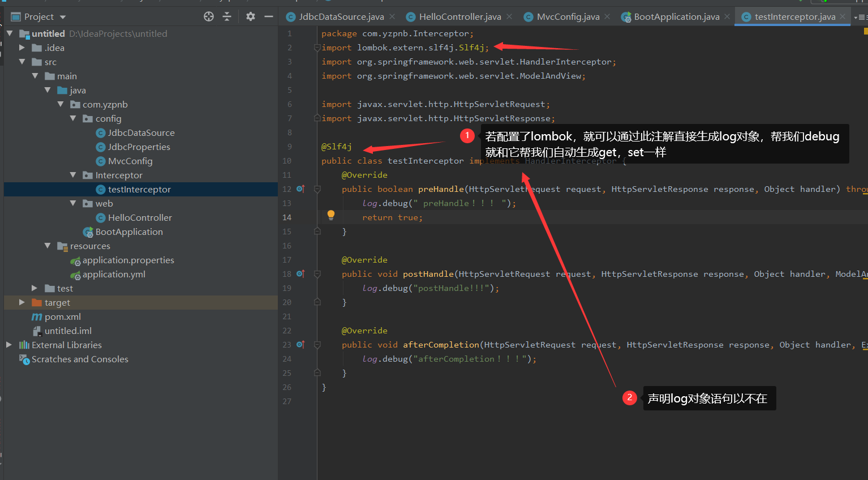Collapse the untitled project root node
Image resolution: width=868 pixels, height=480 pixels.
tap(10, 33)
